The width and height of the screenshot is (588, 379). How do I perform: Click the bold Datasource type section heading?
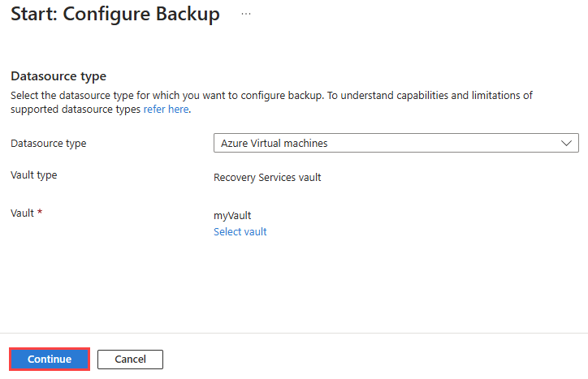pos(58,76)
